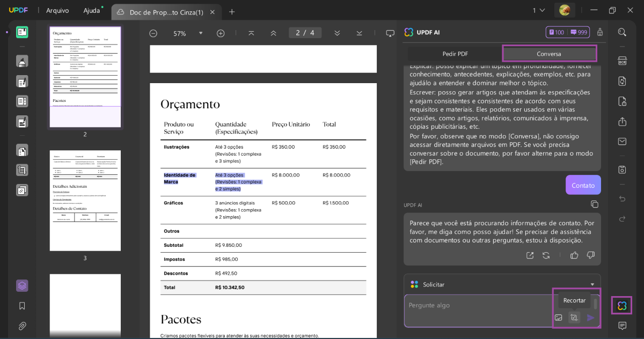Open the search tool on the right sidebar
Image resolution: width=644 pixels, height=339 pixels.
[622, 32]
